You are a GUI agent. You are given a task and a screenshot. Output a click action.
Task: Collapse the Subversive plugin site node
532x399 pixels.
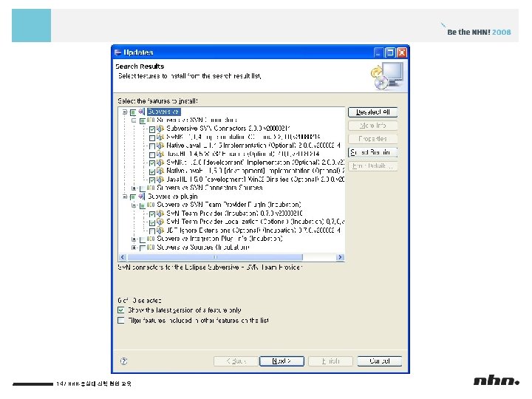pos(125,197)
